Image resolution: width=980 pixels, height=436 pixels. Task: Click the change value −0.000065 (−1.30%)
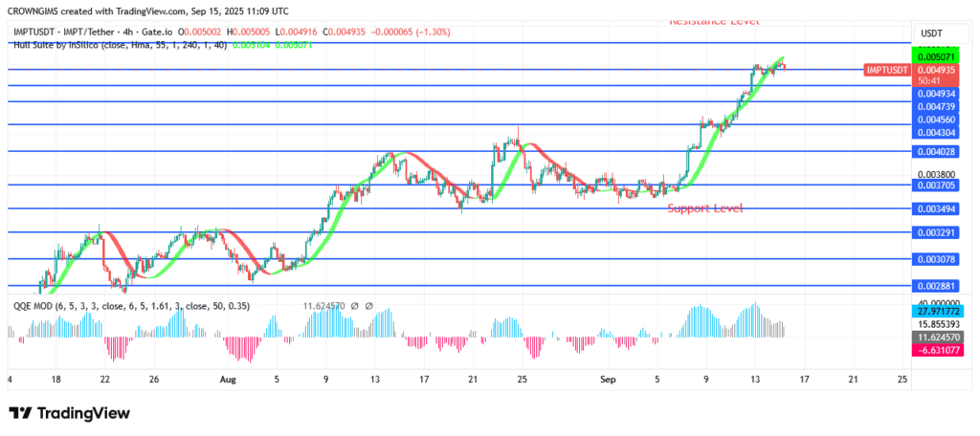click(x=412, y=32)
